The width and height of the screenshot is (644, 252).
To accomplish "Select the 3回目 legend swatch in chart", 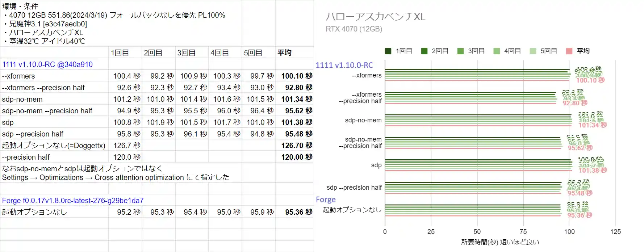I will 460,51.
